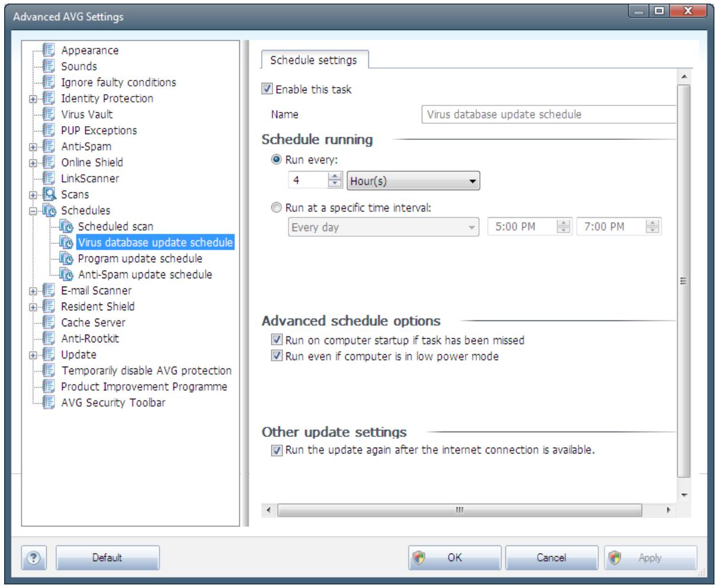Click the Program update schedule icon
715x588 pixels.
click(68, 259)
